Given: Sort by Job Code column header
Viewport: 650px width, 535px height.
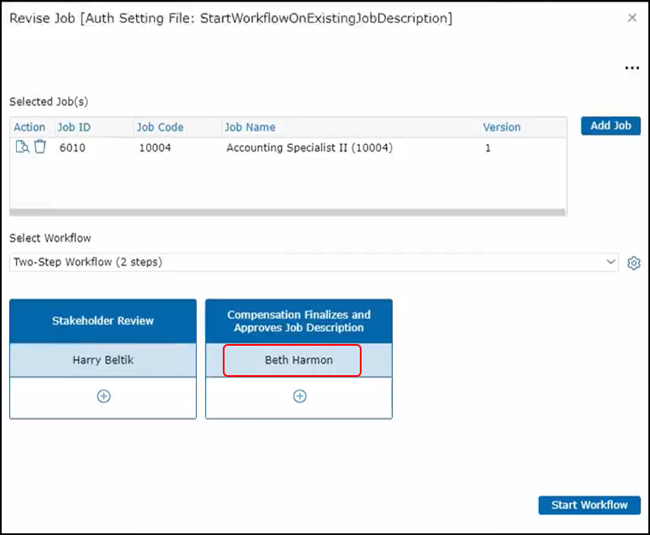Looking at the screenshot, I should pyautogui.click(x=159, y=127).
